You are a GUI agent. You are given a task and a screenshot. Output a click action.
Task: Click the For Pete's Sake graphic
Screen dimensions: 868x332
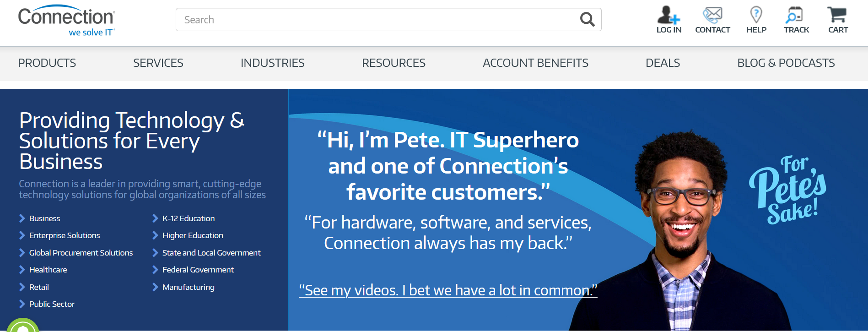coord(788,190)
